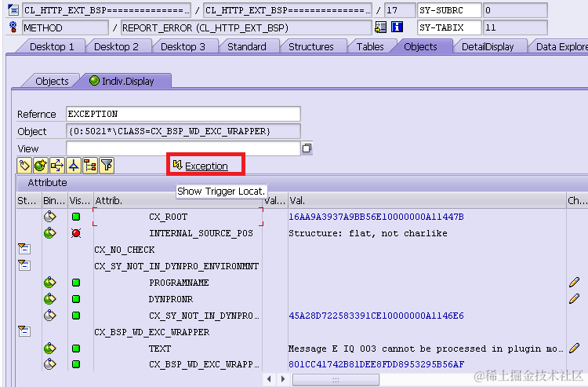Click the Vis... column header
Screen dimensions: 588x387
coord(80,201)
